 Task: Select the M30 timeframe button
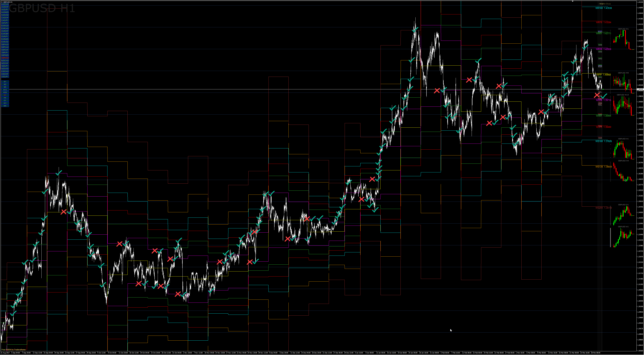[x=5, y=93]
